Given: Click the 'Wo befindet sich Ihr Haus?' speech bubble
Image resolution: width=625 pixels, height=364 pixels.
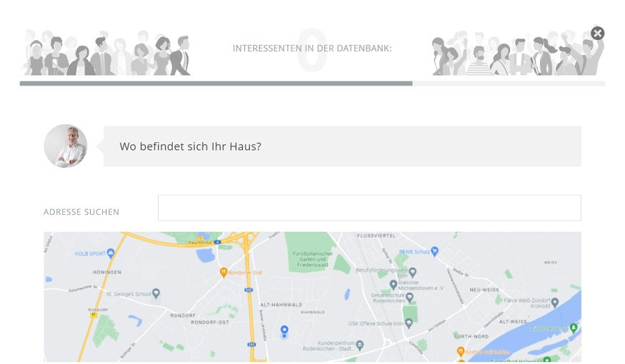Looking at the screenshot, I should [x=342, y=146].
